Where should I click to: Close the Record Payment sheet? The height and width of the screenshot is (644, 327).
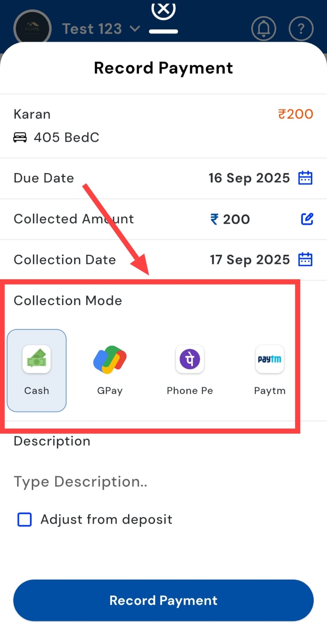click(163, 10)
